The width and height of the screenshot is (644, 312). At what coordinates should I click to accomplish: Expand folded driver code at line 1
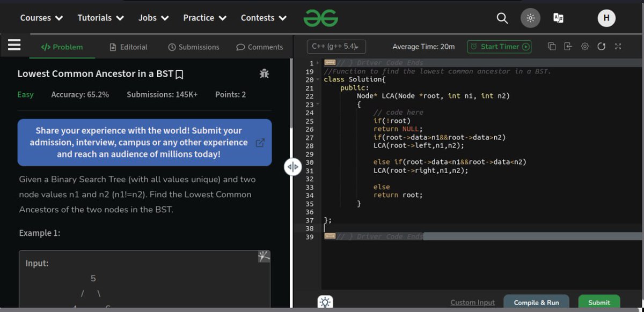pyautogui.click(x=318, y=63)
